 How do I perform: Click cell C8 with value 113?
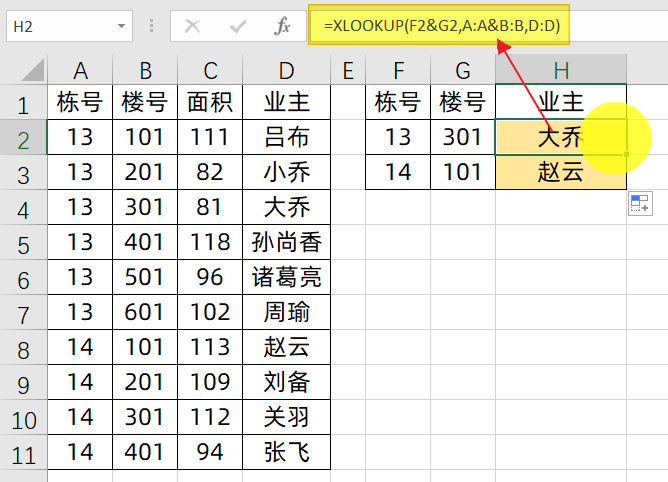[x=210, y=347]
